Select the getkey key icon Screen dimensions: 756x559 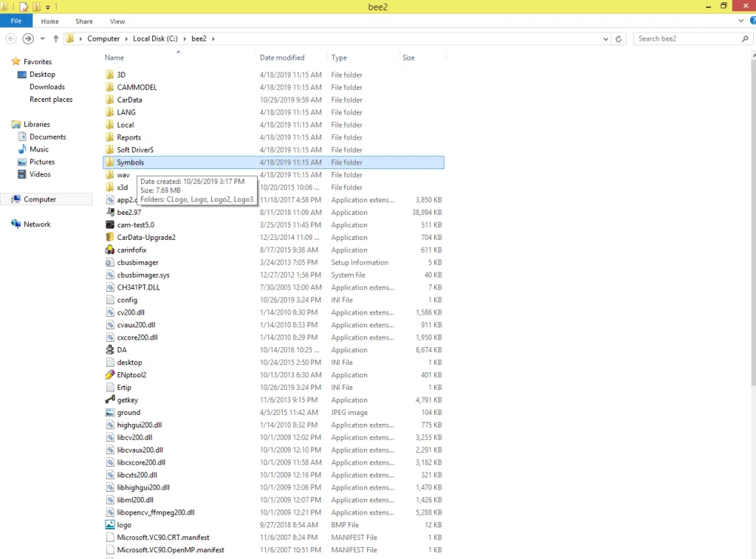(109, 400)
